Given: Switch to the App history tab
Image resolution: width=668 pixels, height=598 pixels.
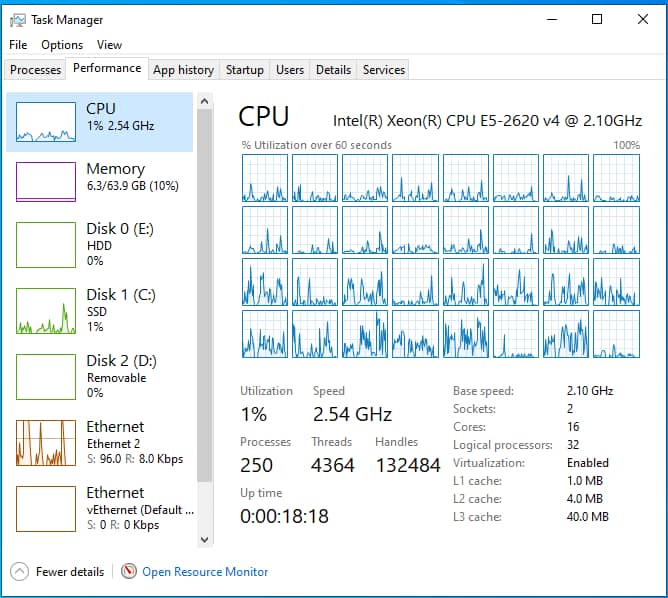Looking at the screenshot, I should click(184, 70).
